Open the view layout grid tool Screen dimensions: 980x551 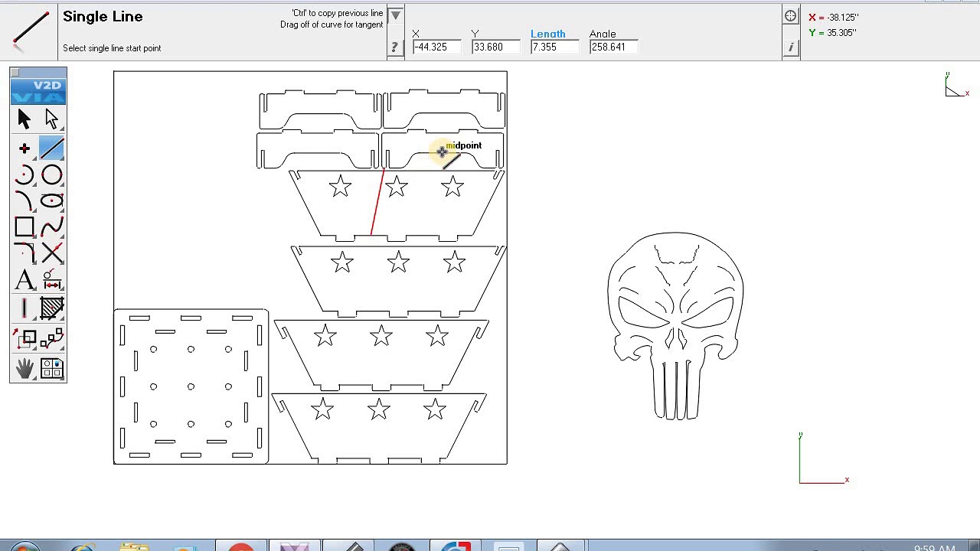(x=51, y=368)
